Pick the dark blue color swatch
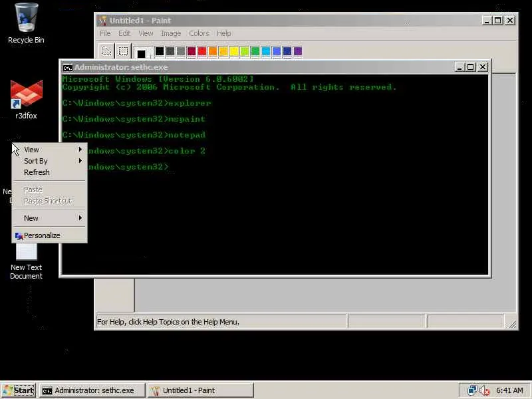 click(x=287, y=51)
